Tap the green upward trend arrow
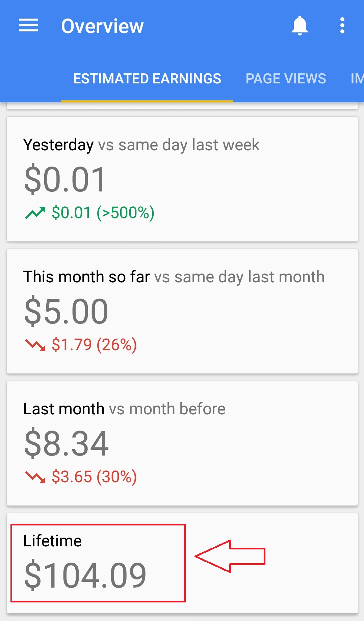 coord(35,213)
